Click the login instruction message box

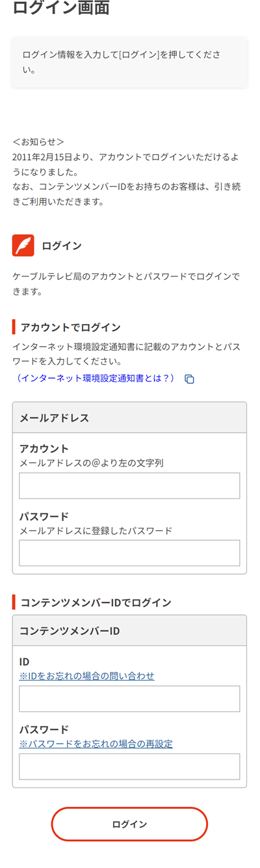[x=129, y=62]
